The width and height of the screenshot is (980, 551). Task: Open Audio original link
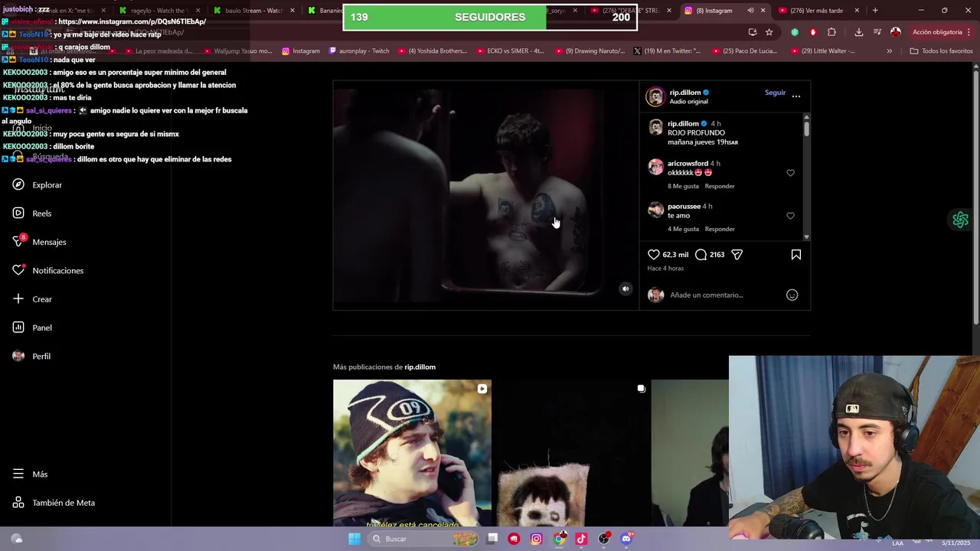coord(688,102)
